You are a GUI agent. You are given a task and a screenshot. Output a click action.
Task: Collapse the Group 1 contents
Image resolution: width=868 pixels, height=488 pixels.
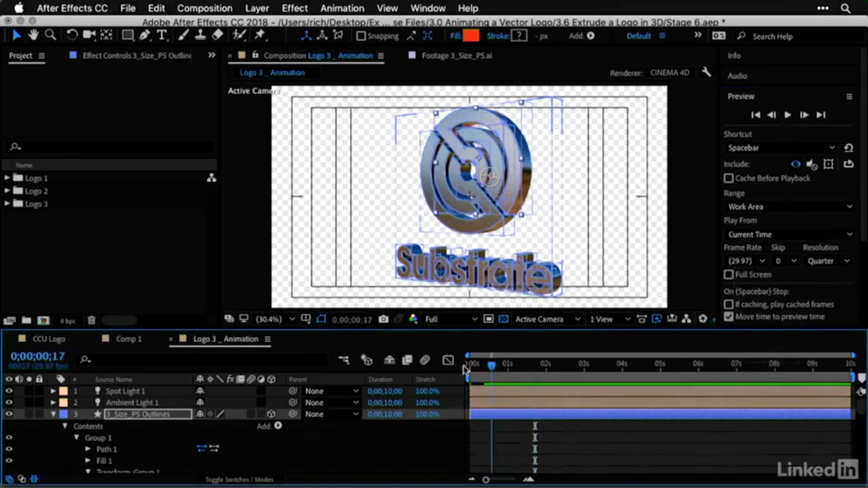pos(76,437)
